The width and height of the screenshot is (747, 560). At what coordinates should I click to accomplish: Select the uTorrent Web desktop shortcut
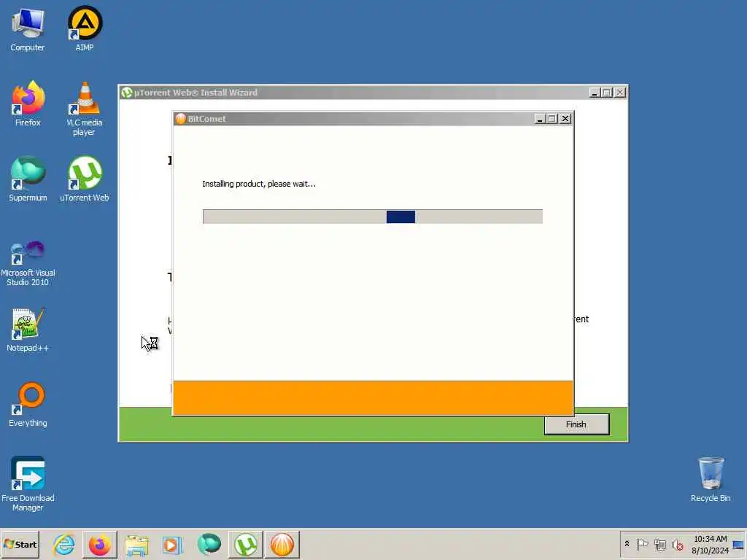[85, 179]
